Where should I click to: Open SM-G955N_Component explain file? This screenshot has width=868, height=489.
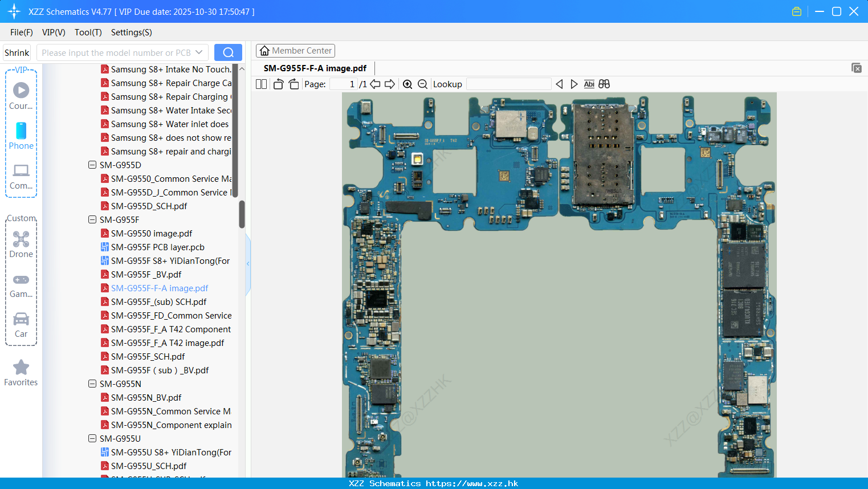pos(171,425)
